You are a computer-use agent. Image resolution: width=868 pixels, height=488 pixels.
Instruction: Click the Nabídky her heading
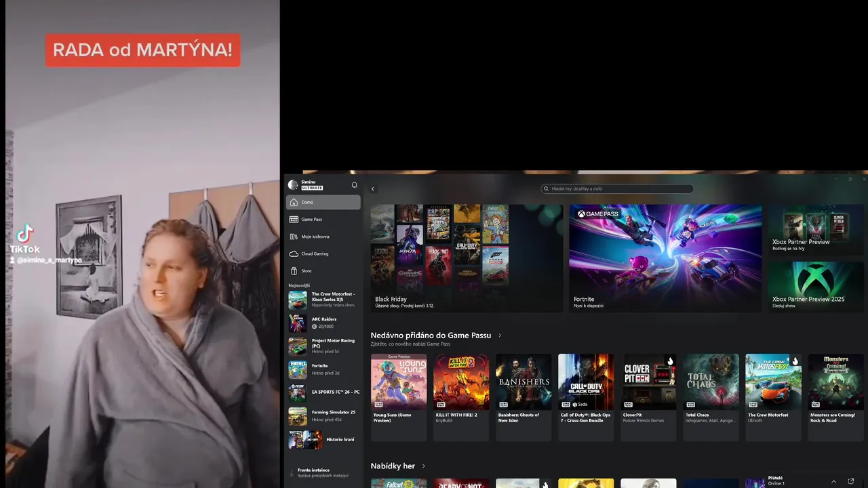click(393, 466)
